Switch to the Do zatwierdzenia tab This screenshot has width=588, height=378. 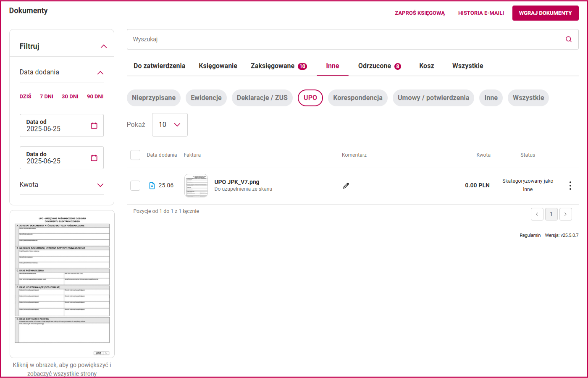pyautogui.click(x=160, y=66)
